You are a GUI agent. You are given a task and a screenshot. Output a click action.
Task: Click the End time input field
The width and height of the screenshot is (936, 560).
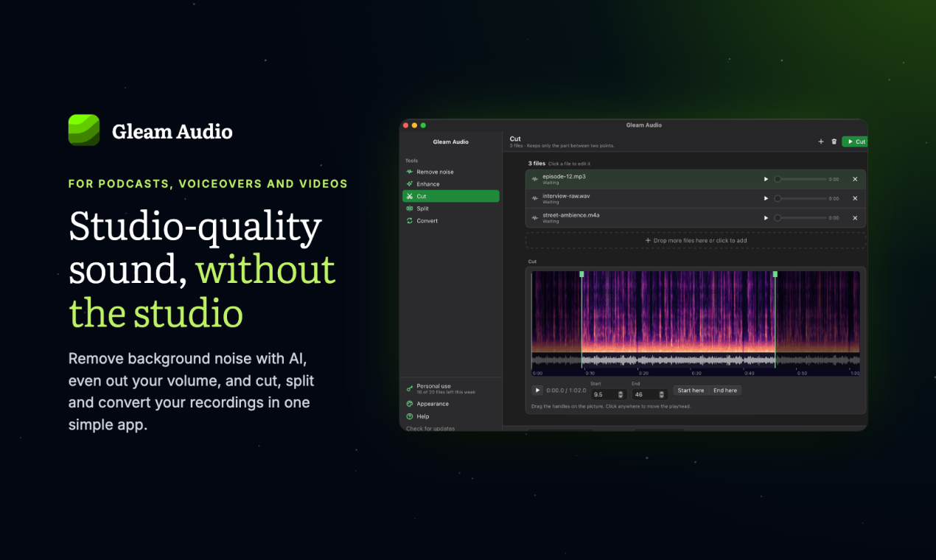[649, 394]
